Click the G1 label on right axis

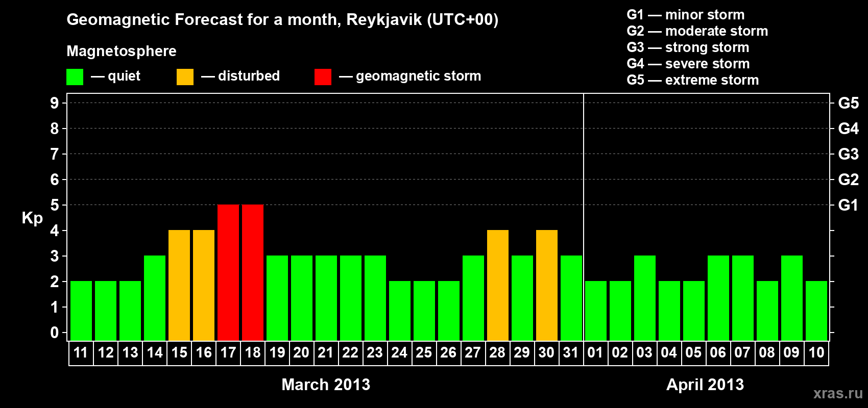click(x=849, y=205)
